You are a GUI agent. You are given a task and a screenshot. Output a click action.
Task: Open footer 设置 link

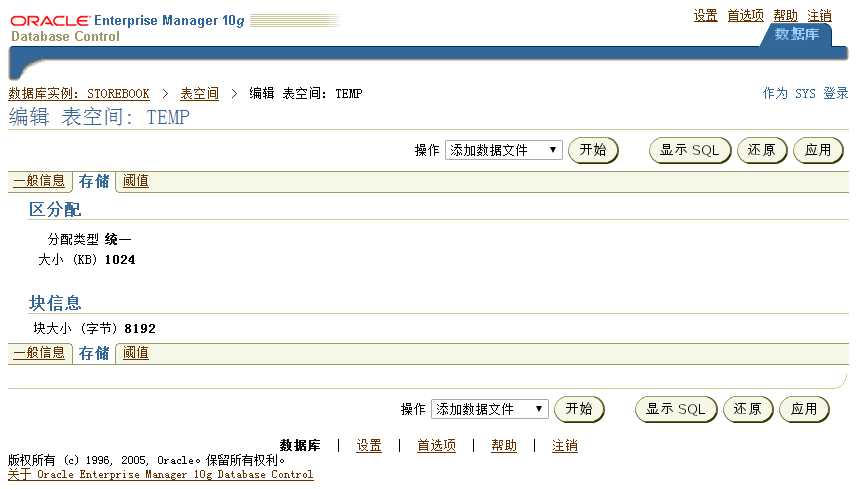369,446
